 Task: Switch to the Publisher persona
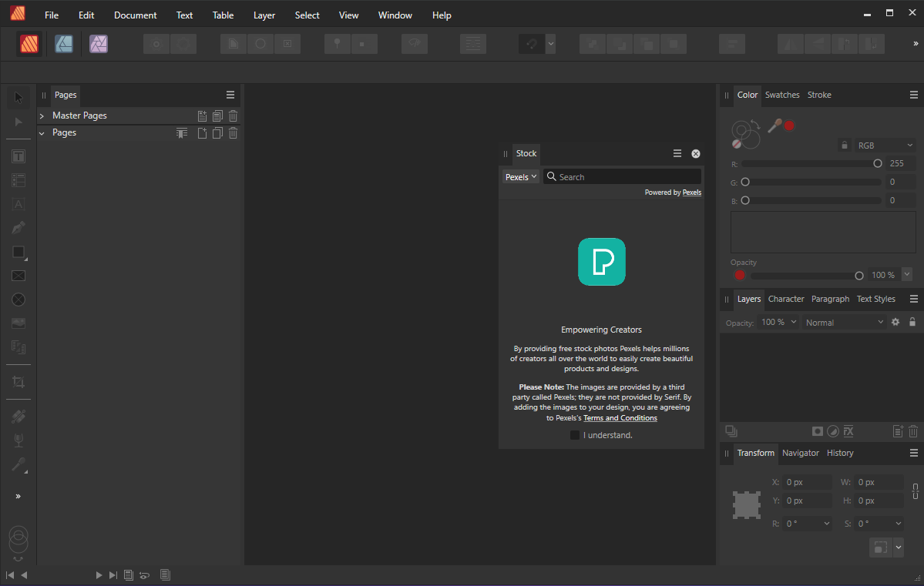pyautogui.click(x=29, y=44)
